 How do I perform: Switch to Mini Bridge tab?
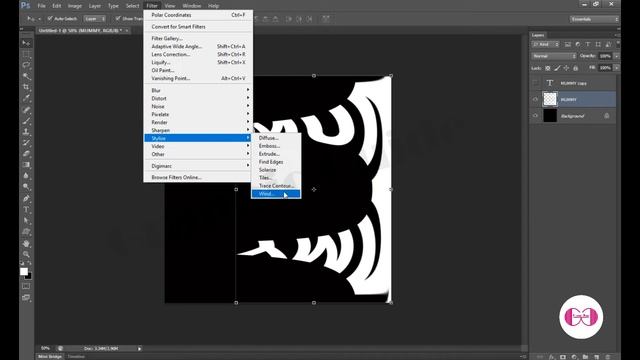pyautogui.click(x=50, y=357)
